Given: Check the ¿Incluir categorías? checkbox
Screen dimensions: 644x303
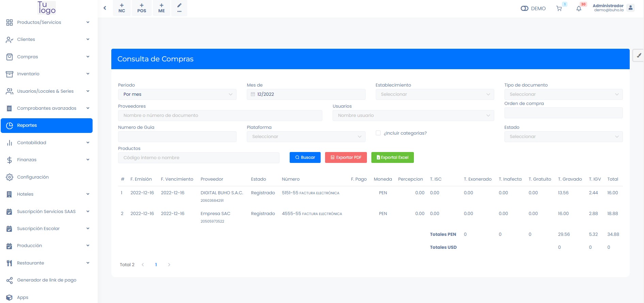Looking at the screenshot, I should 378,133.
